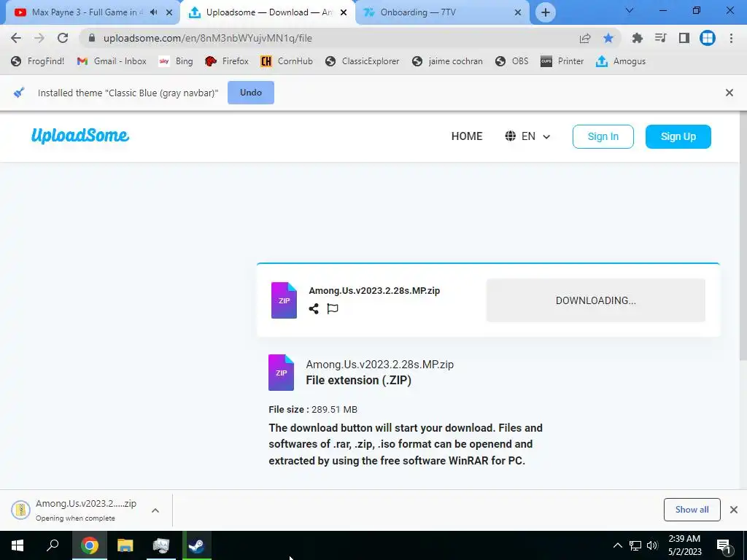
Task: Click the ZIP icon beside File extension heading
Action: point(281,373)
